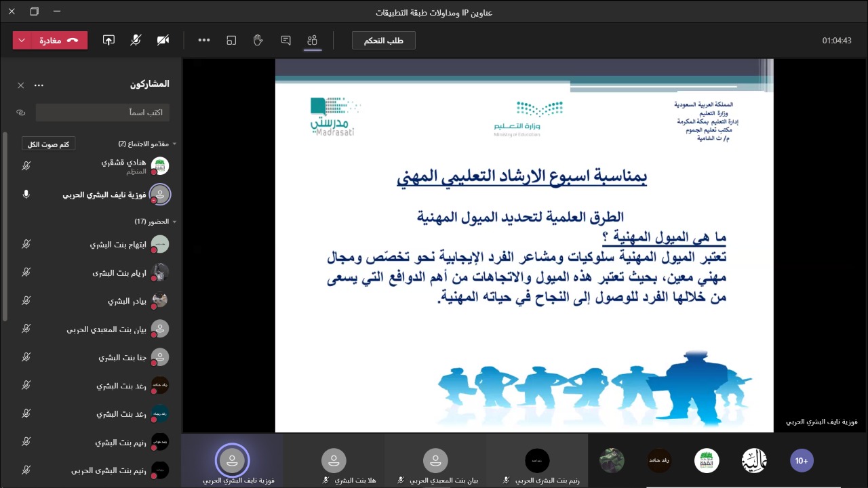The image size is (868, 488).
Task: Click muted mic icon for رنيم بنت البشري
Action: [26, 442]
